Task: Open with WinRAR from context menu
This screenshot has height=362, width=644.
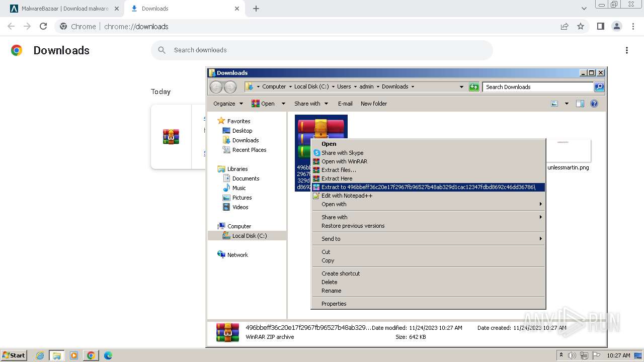Action: click(x=344, y=161)
